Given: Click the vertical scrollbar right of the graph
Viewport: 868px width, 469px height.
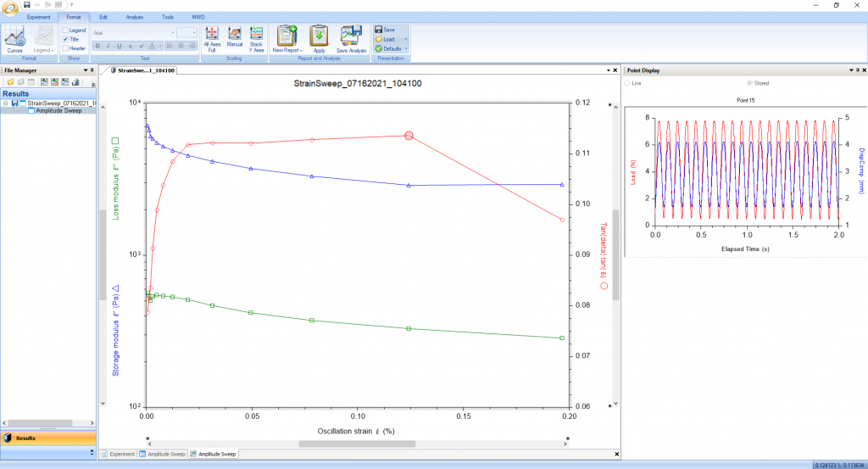Looking at the screenshot, I should (x=615, y=254).
